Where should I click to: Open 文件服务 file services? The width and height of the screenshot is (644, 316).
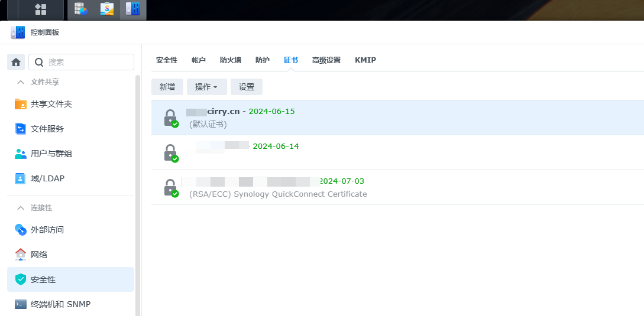[x=47, y=129]
